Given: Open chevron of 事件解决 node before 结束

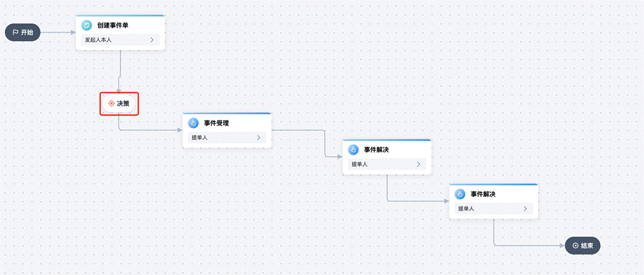Looking at the screenshot, I should tap(525, 208).
